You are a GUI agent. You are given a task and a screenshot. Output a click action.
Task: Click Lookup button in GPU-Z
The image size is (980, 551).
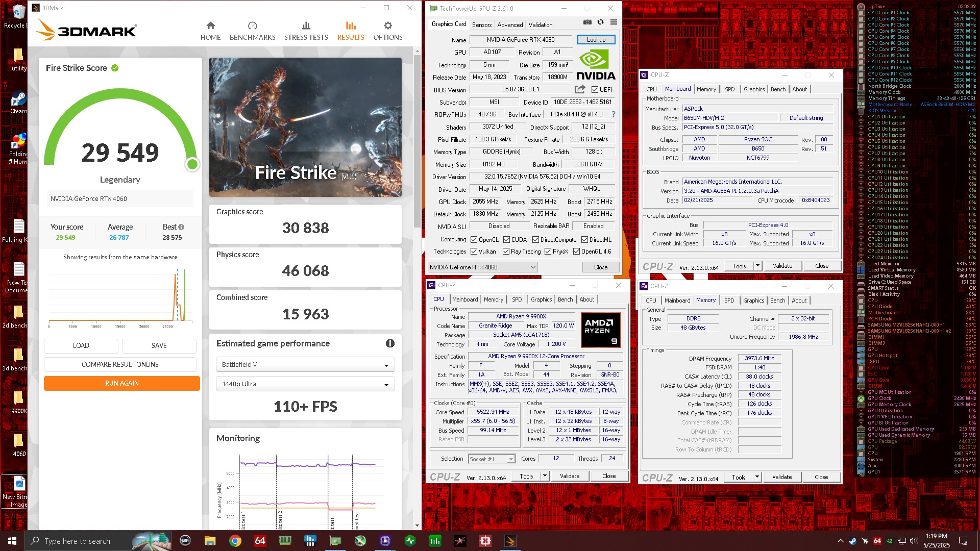(x=596, y=39)
